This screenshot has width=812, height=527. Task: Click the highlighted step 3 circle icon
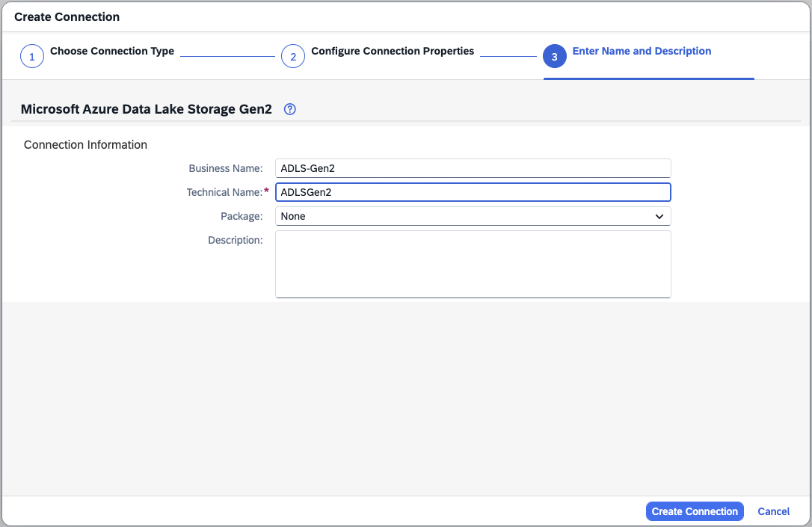point(554,57)
